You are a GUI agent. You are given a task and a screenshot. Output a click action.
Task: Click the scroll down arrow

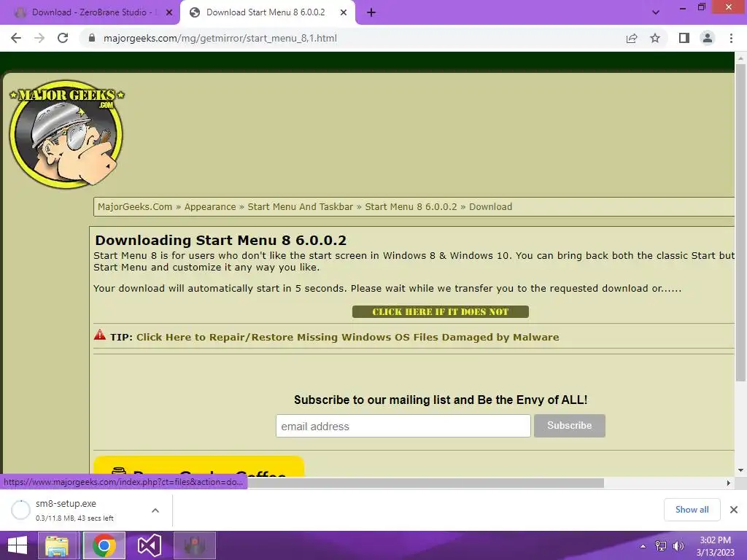tap(740, 470)
